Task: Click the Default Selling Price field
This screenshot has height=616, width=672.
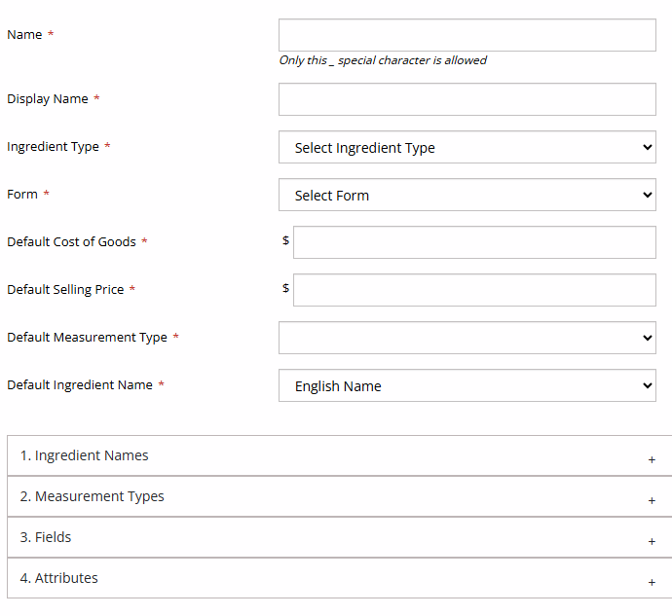Action: click(474, 290)
